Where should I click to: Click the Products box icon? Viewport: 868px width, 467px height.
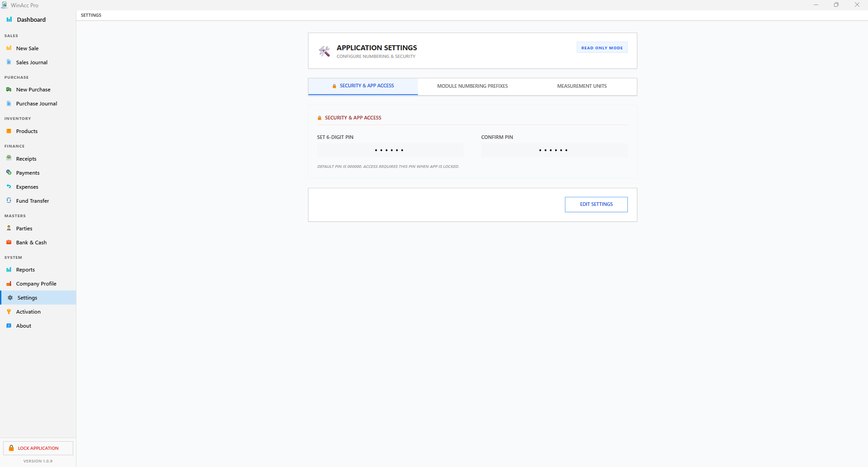[9, 131]
